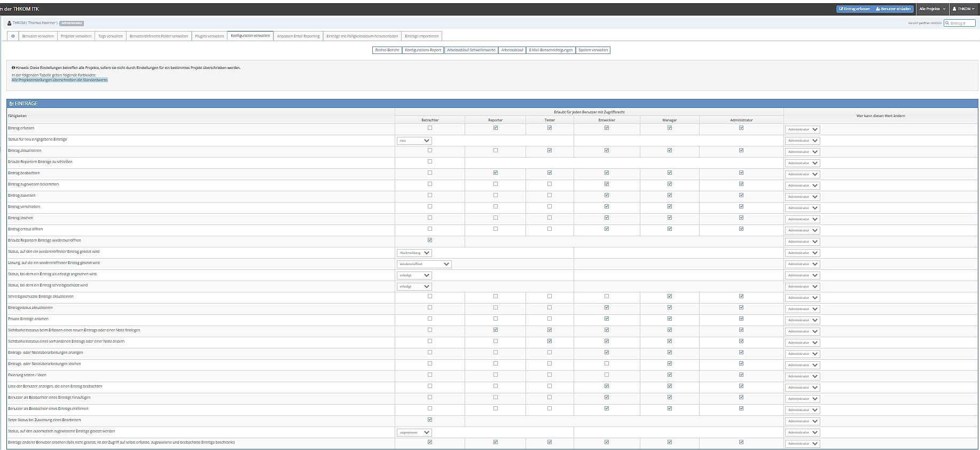Switch to 'Projekte verwalten' tab
The image size is (980, 450).
pos(76,36)
